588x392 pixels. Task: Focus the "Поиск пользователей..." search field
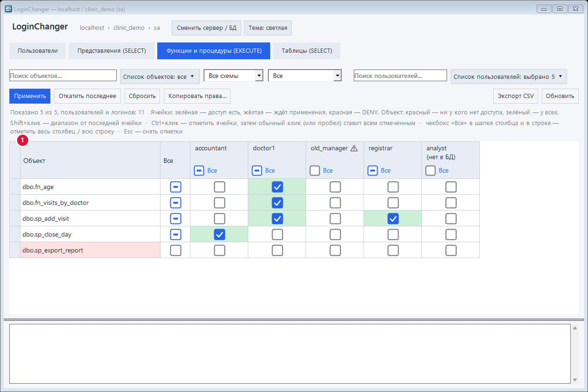[x=400, y=76]
